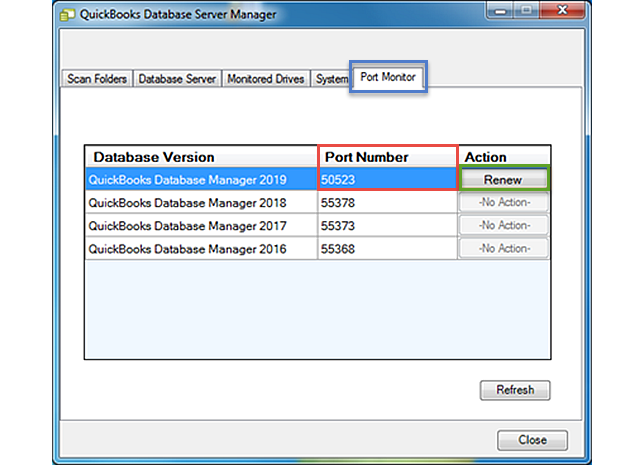This screenshot has height=465, width=640.
Task: Close window using the title bar X
Action: click(563, 11)
